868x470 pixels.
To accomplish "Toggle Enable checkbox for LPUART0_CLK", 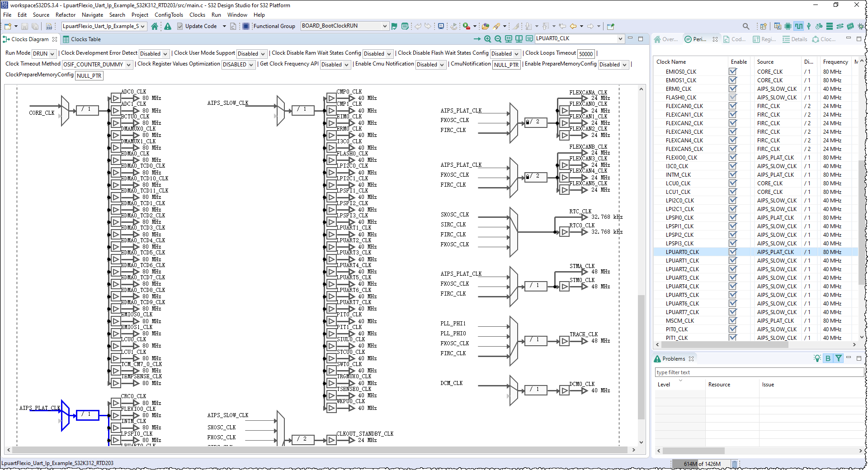I will [x=733, y=252].
